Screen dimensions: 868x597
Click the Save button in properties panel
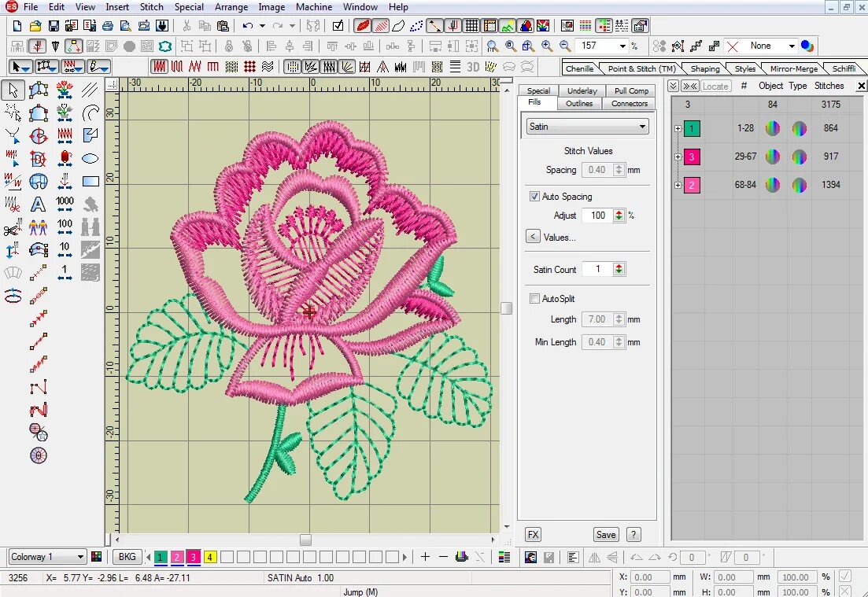[x=605, y=535]
